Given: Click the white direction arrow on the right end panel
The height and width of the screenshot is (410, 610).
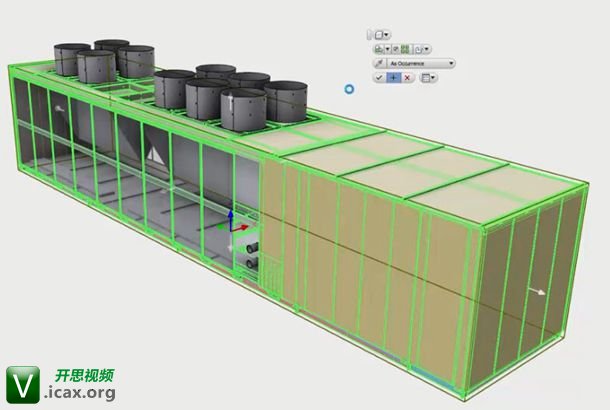Looking at the screenshot, I should (537, 291).
